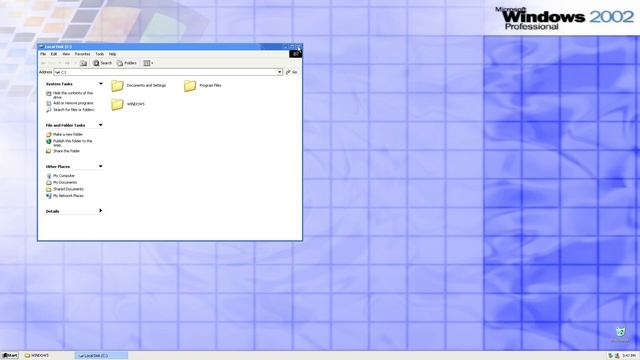
Task: Click the Make a new folder icon
Action: (x=49, y=134)
